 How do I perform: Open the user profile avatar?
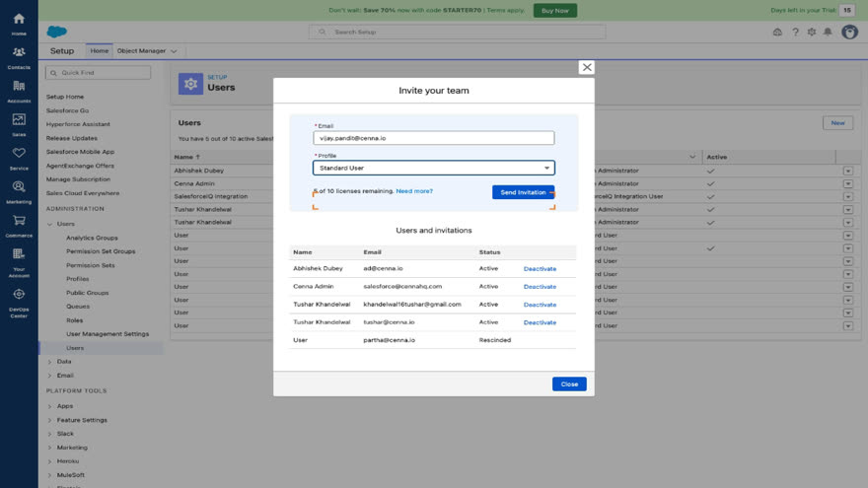(849, 33)
